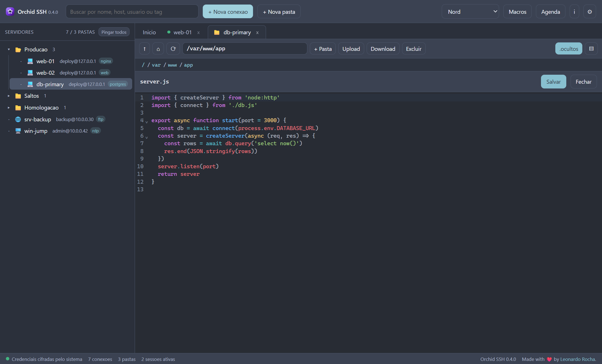Fold the start function at line 4
Screen dimensions: 602x364
click(x=146, y=122)
